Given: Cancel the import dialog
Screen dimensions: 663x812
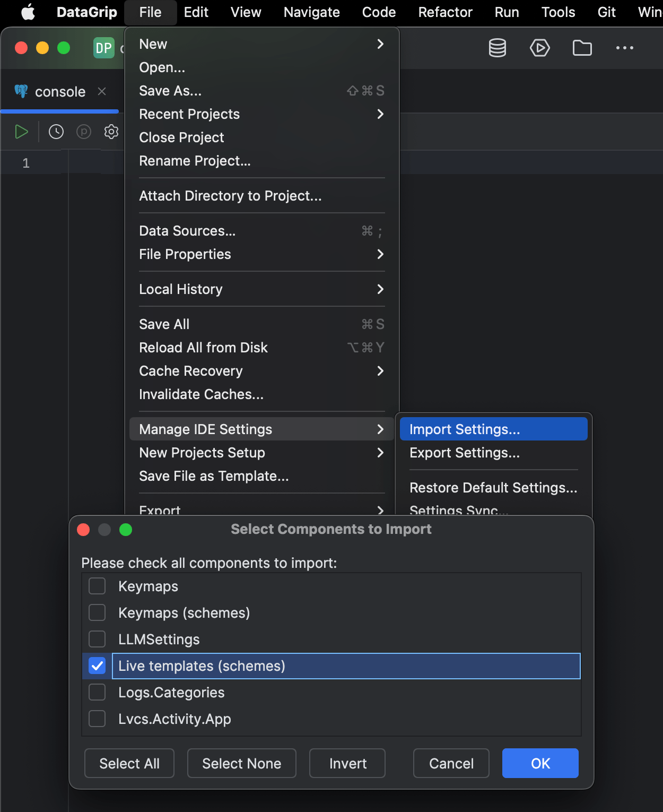Looking at the screenshot, I should coord(451,763).
